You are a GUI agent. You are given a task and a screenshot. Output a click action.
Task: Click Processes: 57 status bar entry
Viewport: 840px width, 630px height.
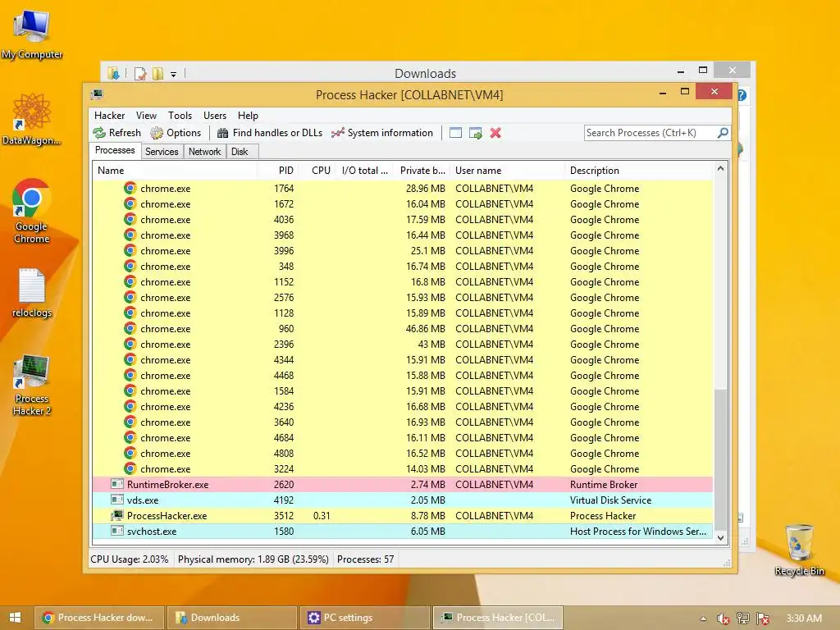(365, 559)
